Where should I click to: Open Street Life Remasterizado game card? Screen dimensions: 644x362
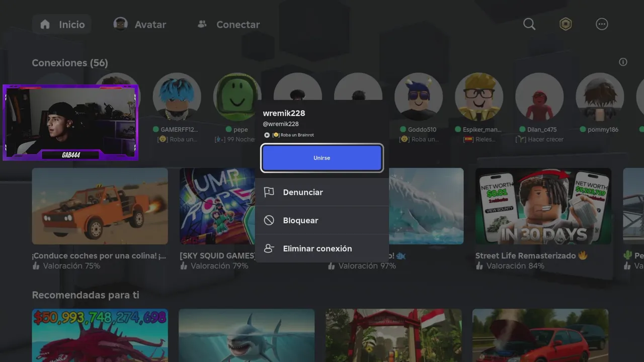[543, 206]
